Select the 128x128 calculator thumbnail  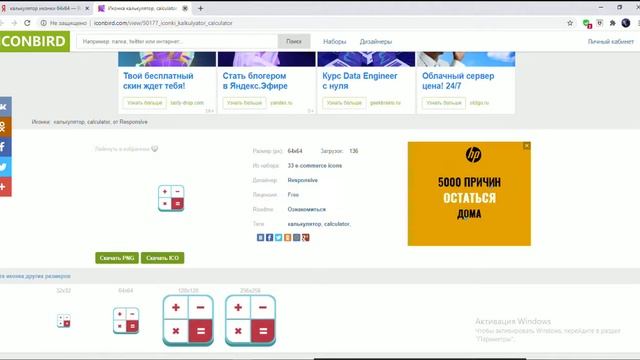pos(188,320)
